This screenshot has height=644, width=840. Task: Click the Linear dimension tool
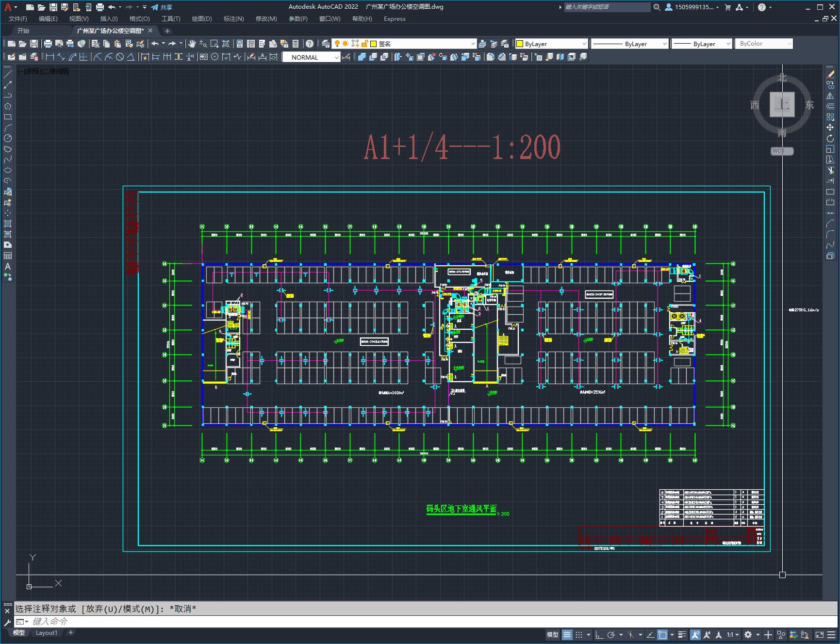49,57
